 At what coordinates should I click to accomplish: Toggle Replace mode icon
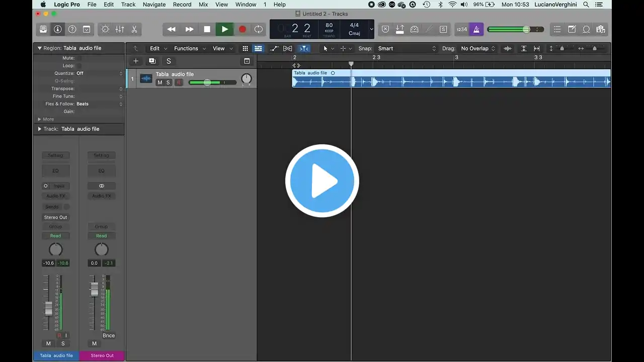pyautogui.click(x=385, y=29)
